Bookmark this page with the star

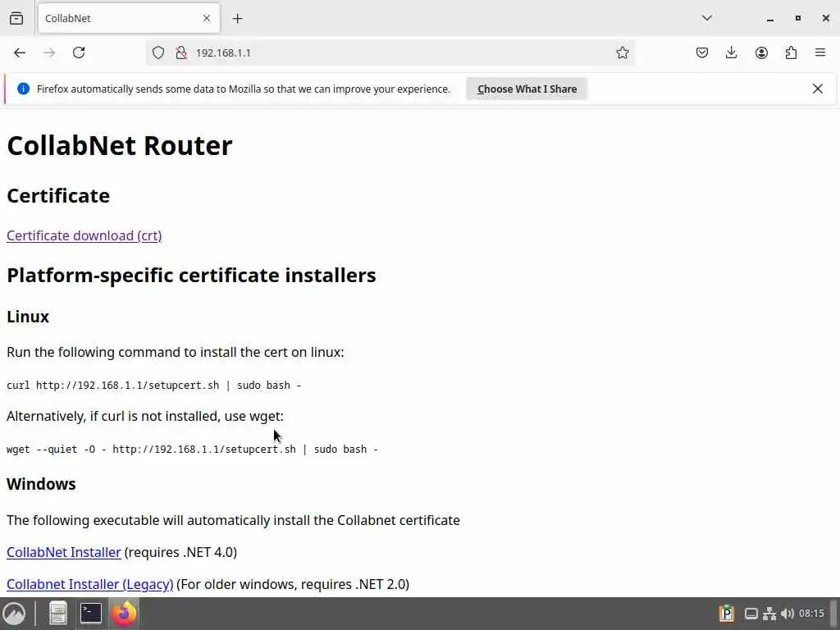click(622, 52)
